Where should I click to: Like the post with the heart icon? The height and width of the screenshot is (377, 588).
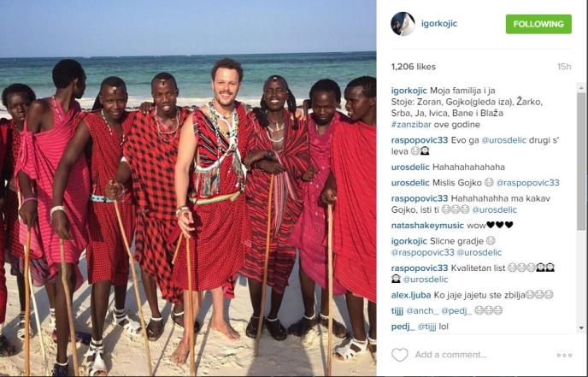tap(399, 355)
